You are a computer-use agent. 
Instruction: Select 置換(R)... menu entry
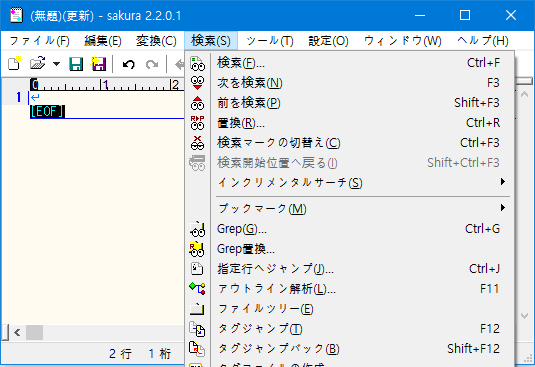[349, 123]
